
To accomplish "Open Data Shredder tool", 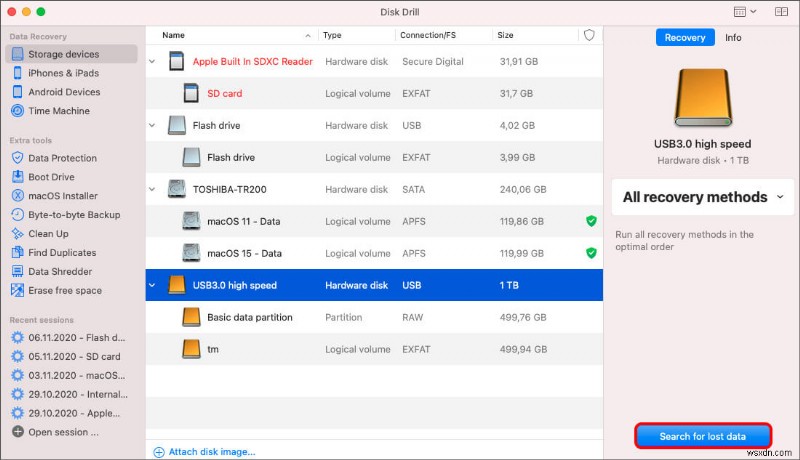I will 60,271.
